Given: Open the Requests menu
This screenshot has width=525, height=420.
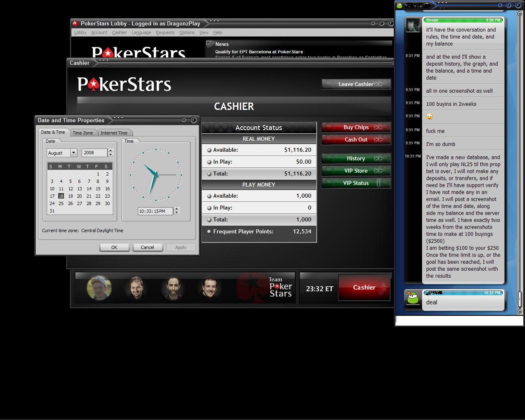Looking at the screenshot, I should tap(165, 32).
